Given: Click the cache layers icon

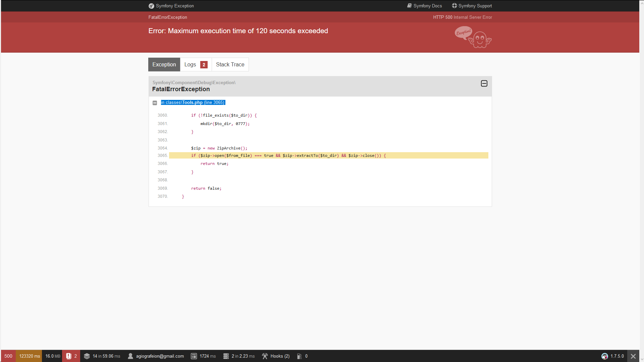Looking at the screenshot, I should pos(87,356).
